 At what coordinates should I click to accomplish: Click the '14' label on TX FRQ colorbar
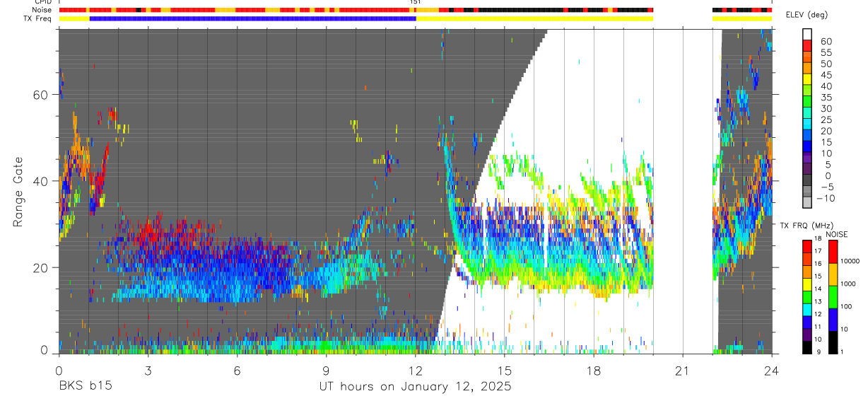(x=818, y=289)
